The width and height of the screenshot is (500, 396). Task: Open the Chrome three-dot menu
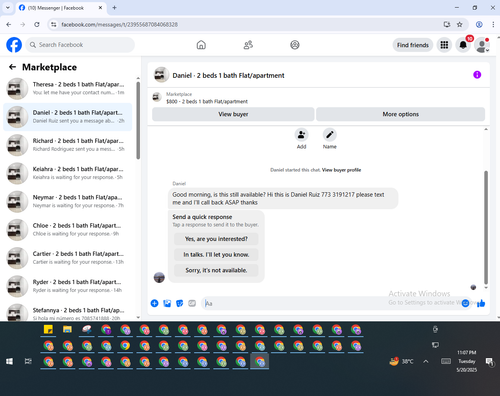[x=493, y=24]
